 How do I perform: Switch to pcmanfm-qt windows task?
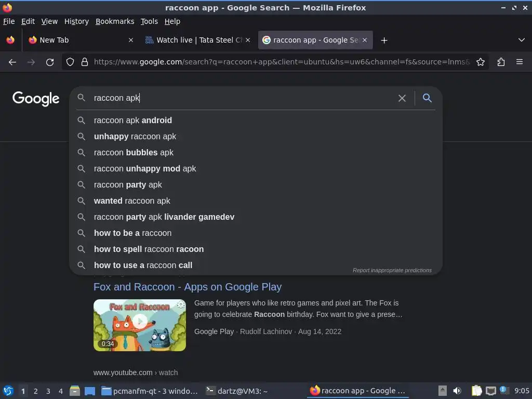[x=150, y=391]
